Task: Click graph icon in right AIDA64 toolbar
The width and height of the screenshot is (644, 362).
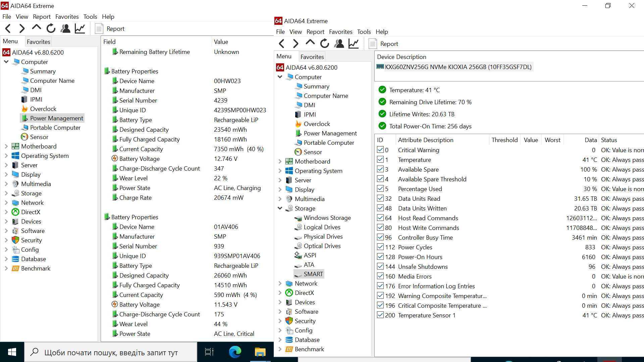Action: click(x=354, y=44)
